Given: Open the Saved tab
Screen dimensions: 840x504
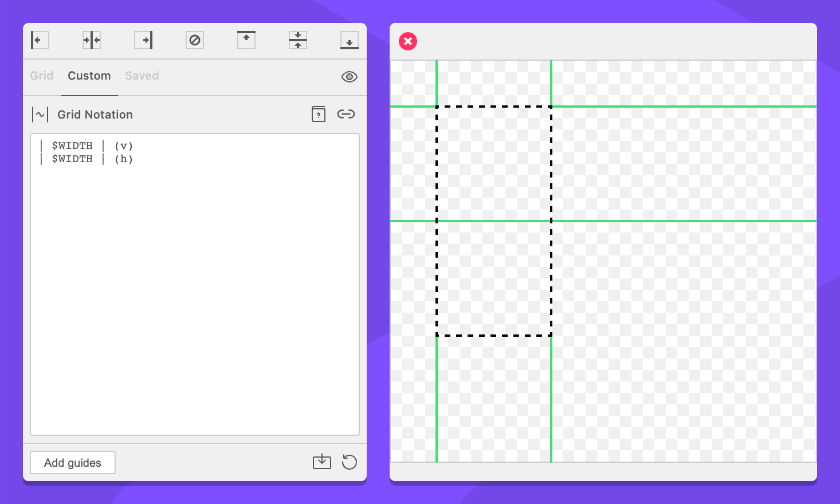Looking at the screenshot, I should pos(142,76).
